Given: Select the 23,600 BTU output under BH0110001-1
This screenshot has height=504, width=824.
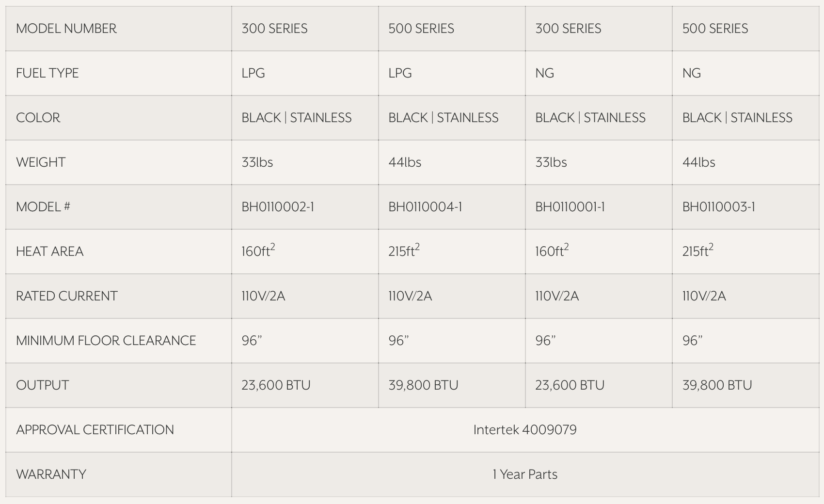Looking at the screenshot, I should coord(570,385).
